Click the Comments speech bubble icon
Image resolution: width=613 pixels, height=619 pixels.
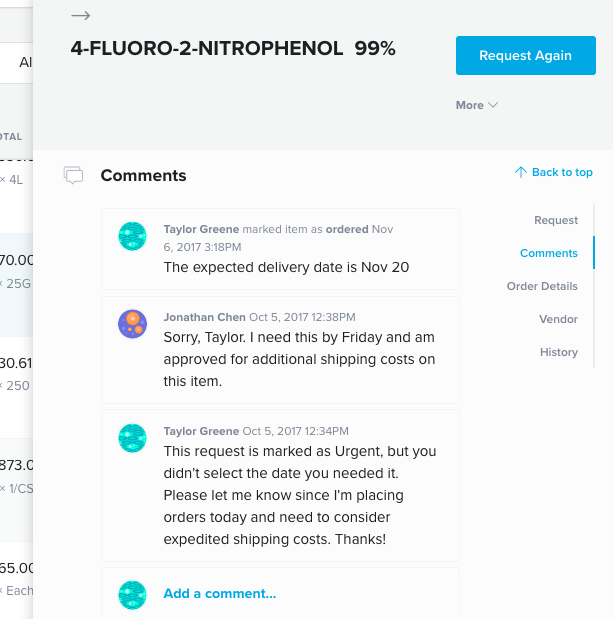point(73,175)
